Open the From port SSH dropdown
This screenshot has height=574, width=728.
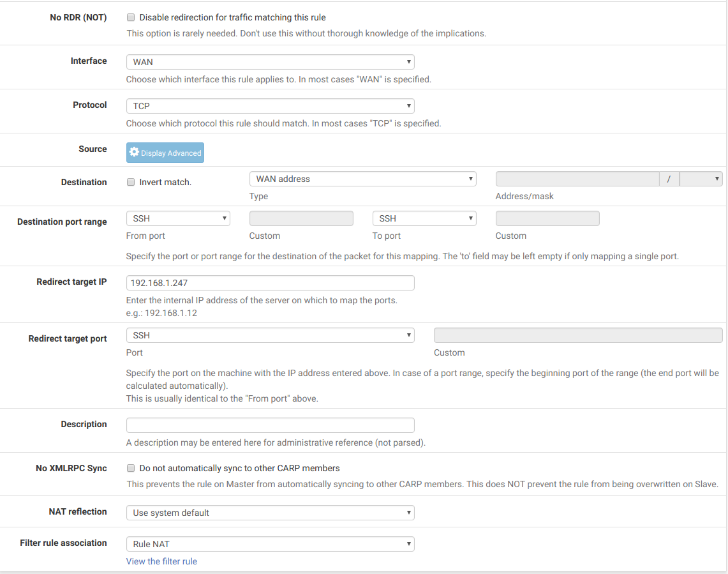(178, 218)
